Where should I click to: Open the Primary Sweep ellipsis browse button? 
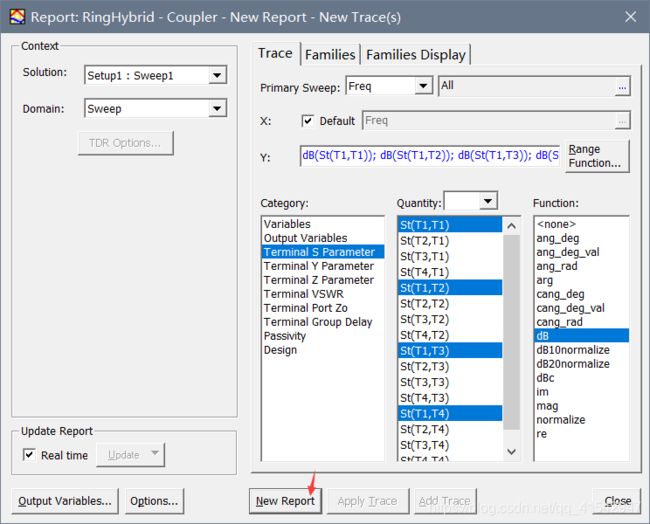622,87
